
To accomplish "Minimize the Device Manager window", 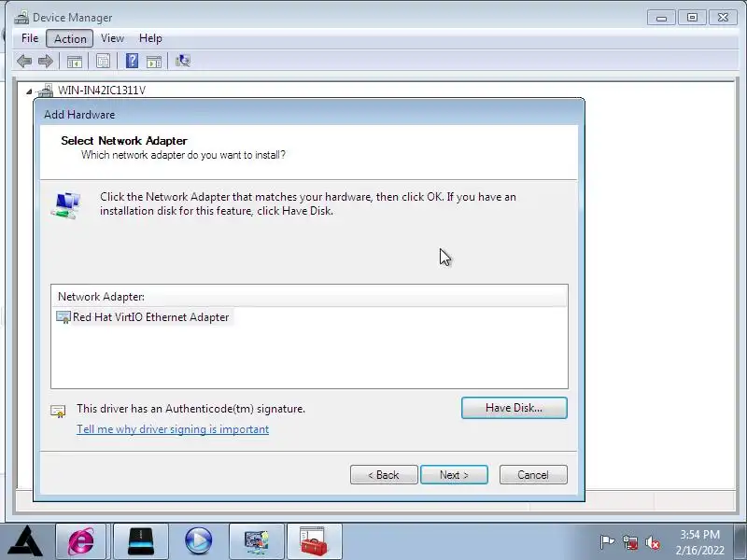I will (x=661, y=18).
